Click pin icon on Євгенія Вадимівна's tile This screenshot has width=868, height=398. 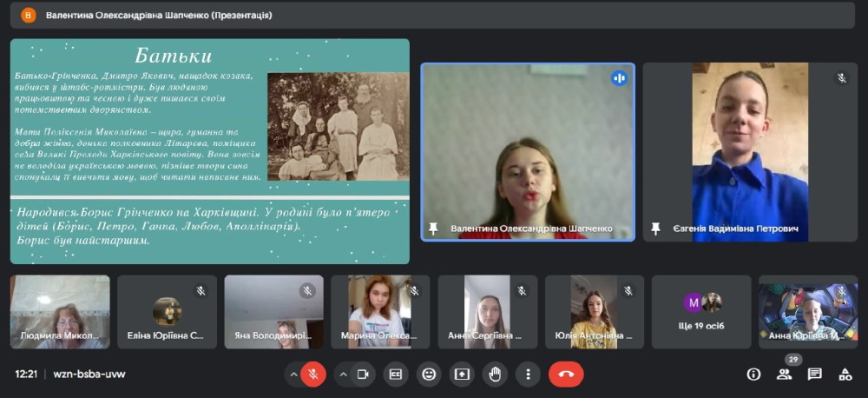click(x=655, y=229)
